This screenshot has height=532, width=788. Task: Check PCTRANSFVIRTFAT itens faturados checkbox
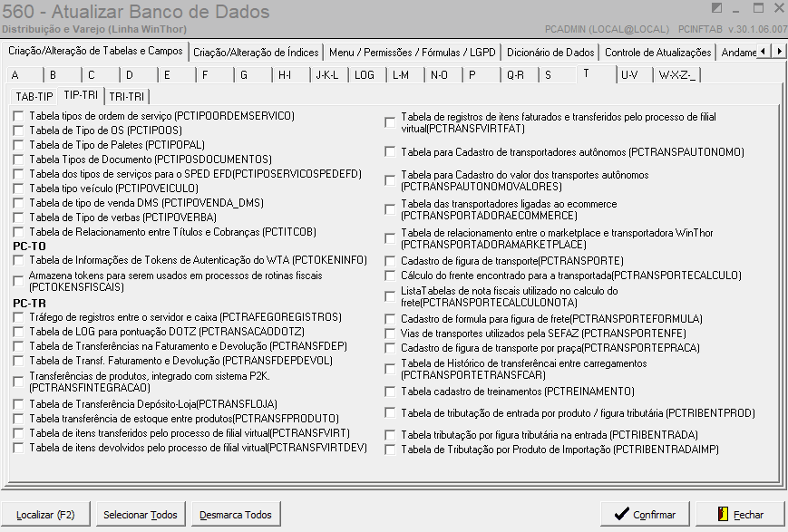point(390,122)
